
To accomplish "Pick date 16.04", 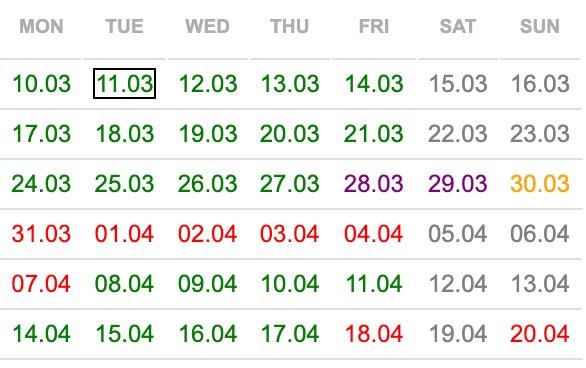I will [208, 334].
